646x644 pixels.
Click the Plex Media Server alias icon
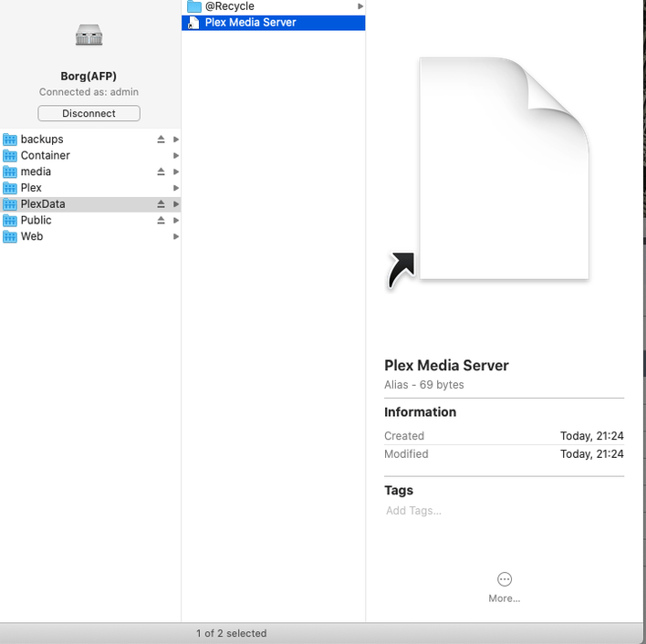pos(193,23)
